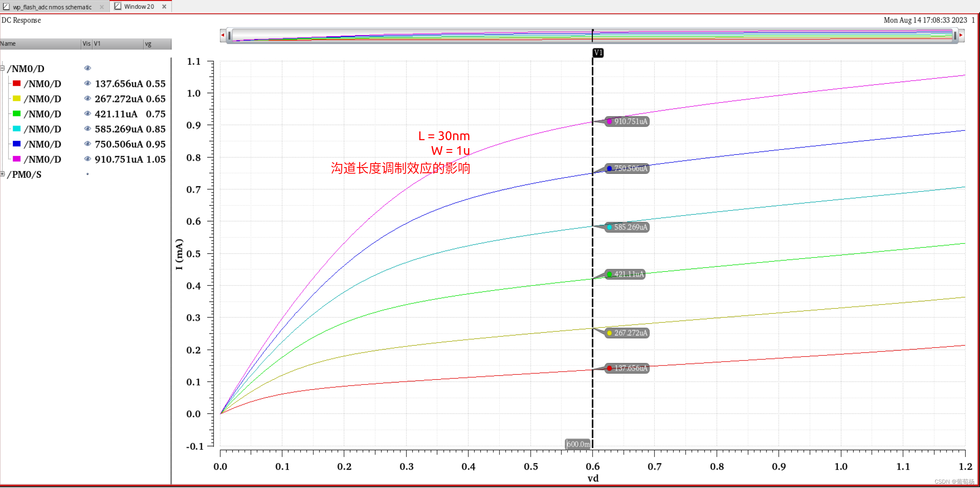Screen dimensions: 980x488
Task: Collapse the /NM0/D tree group
Action: pos(2,68)
